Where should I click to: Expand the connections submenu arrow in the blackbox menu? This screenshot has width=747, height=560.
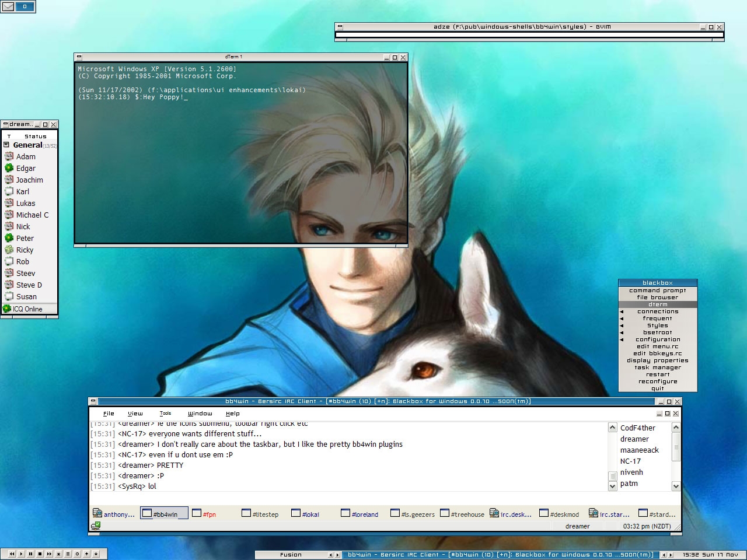coord(622,311)
